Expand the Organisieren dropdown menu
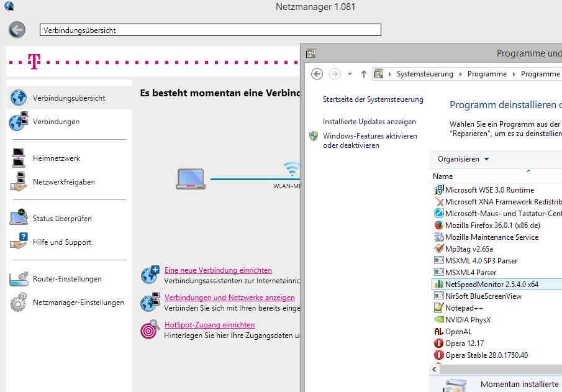This screenshot has width=562, height=392. coord(463,159)
